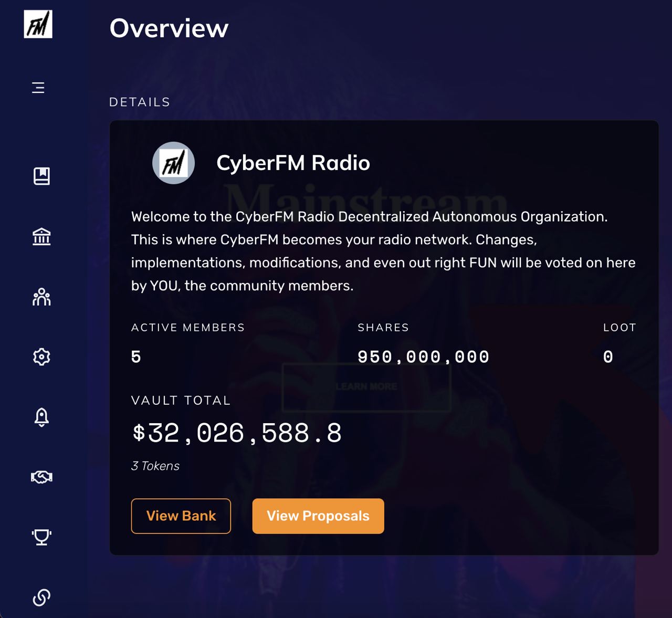Viewport: 672px width, 618px height.
Task: Open the book bookmark icon in the sidebar
Action: 41,176
